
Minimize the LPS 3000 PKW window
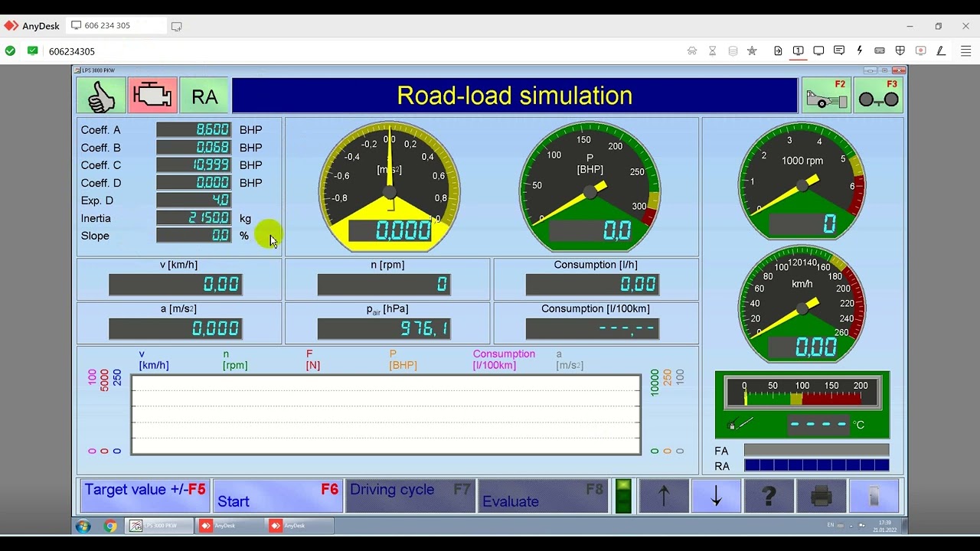(x=870, y=70)
